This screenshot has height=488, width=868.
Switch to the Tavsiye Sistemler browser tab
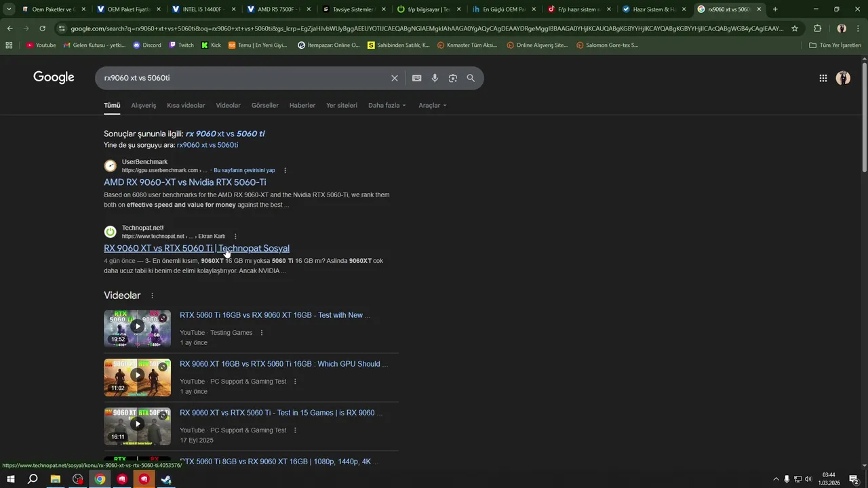pos(353,9)
